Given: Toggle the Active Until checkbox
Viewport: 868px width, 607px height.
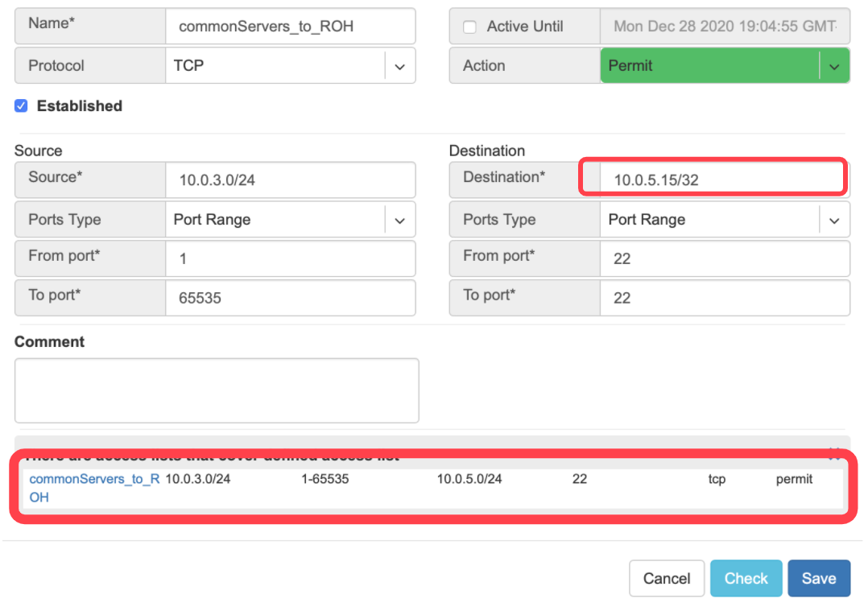Looking at the screenshot, I should [x=469, y=27].
